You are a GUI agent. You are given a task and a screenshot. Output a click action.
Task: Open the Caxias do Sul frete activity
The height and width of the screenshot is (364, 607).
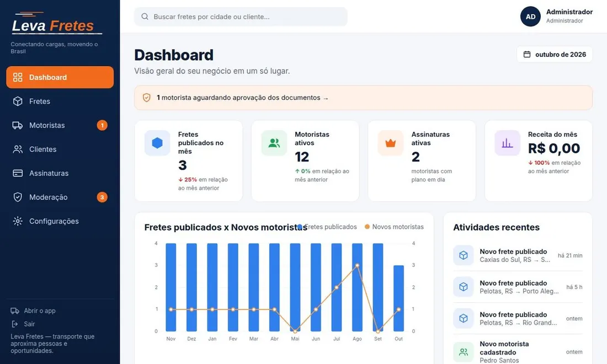[518, 255]
